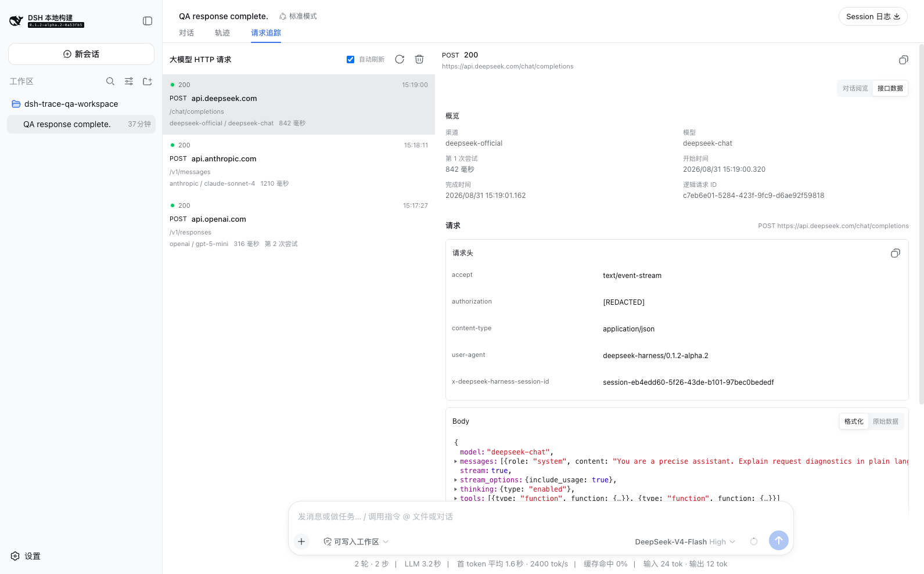The image size is (924, 574).
Task: Select the api.openai.com request
Action: [299, 225]
